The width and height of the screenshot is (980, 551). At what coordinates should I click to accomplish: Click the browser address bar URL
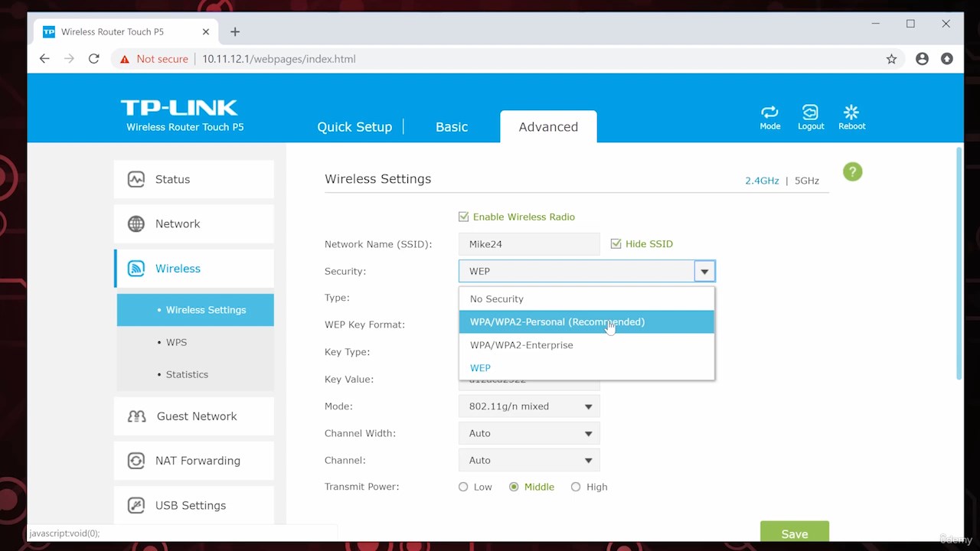pos(279,59)
